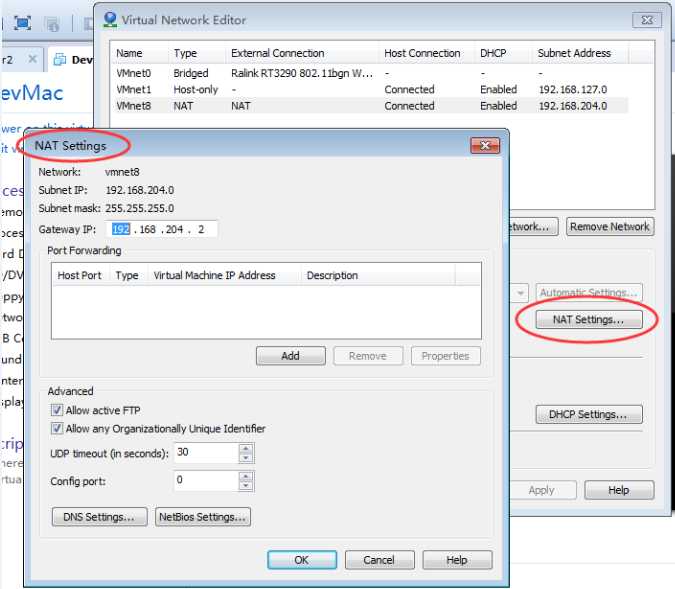Select the Dev tab in VMware
The image size is (675, 589).
click(x=72, y=59)
